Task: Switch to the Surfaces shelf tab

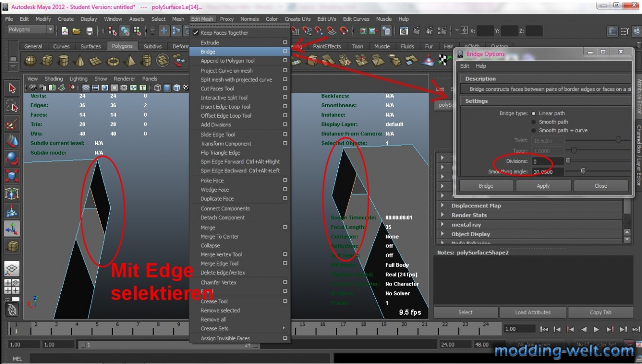Action: (91, 46)
